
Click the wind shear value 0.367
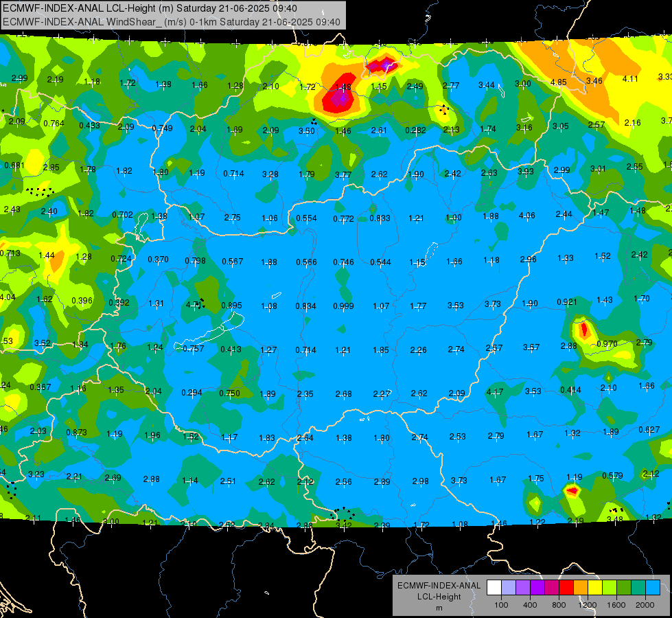40,387
